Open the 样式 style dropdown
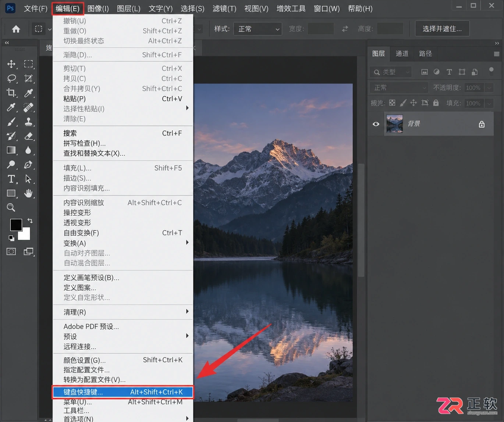504x422 pixels. pyautogui.click(x=258, y=29)
